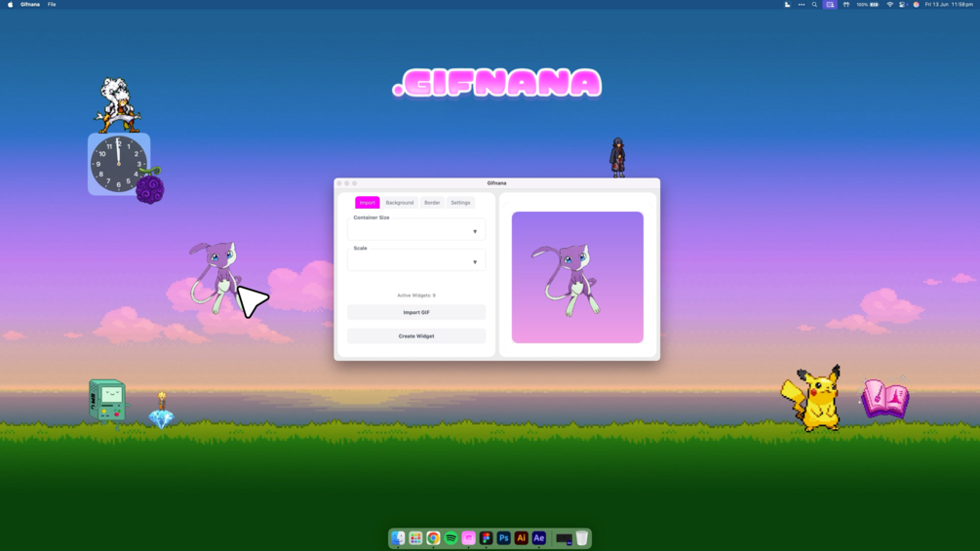Click the highlighted screen-mirroring menu bar icon
Image resolution: width=980 pixels, height=551 pixels.
[x=830, y=4]
